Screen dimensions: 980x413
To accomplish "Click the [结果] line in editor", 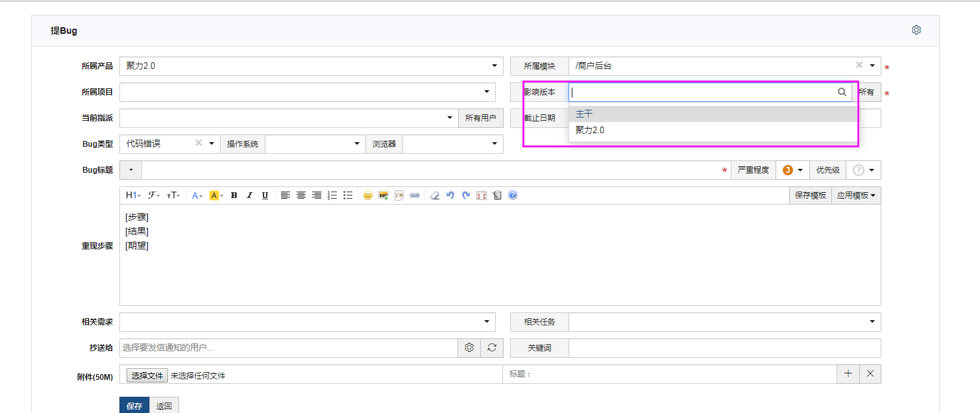I will (x=137, y=231).
